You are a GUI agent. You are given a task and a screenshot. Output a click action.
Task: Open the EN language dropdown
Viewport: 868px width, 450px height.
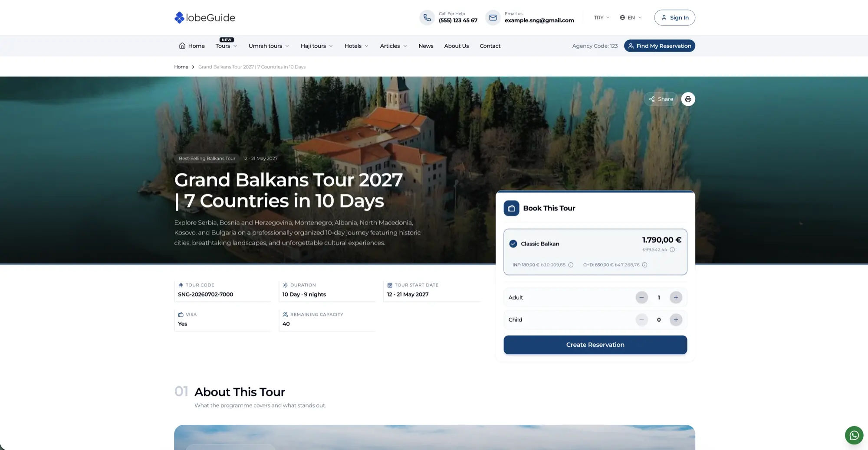point(631,18)
